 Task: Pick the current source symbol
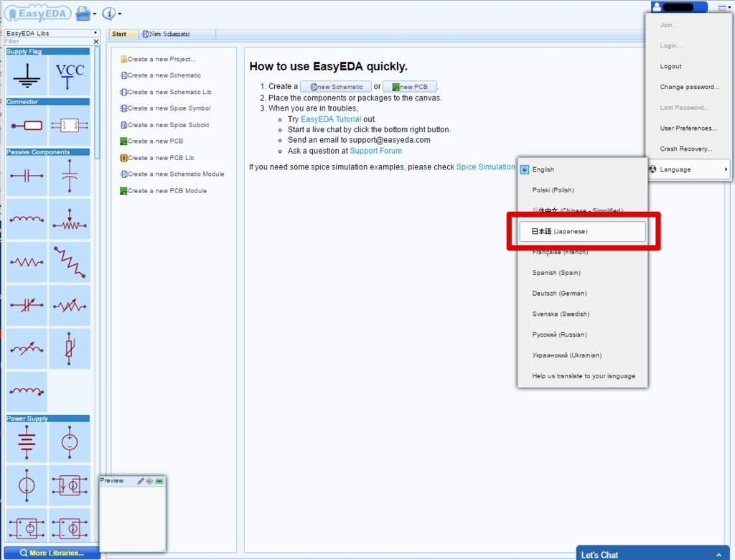27,485
